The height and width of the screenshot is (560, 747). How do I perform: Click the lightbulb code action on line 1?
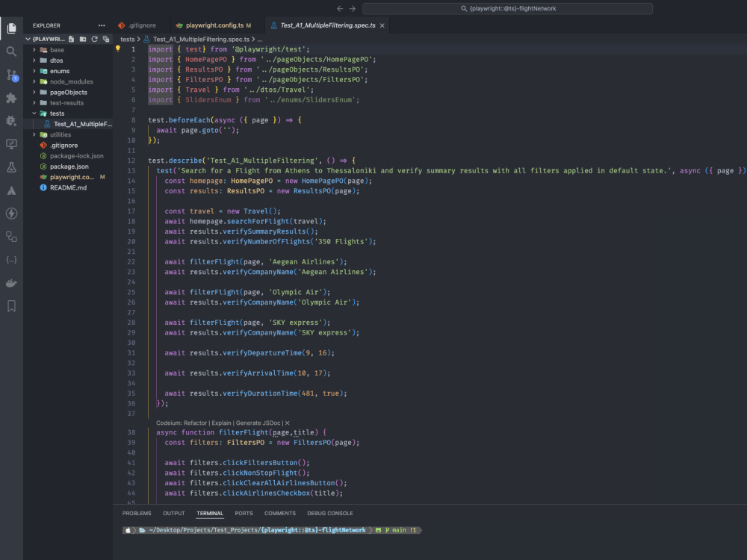[x=118, y=49]
